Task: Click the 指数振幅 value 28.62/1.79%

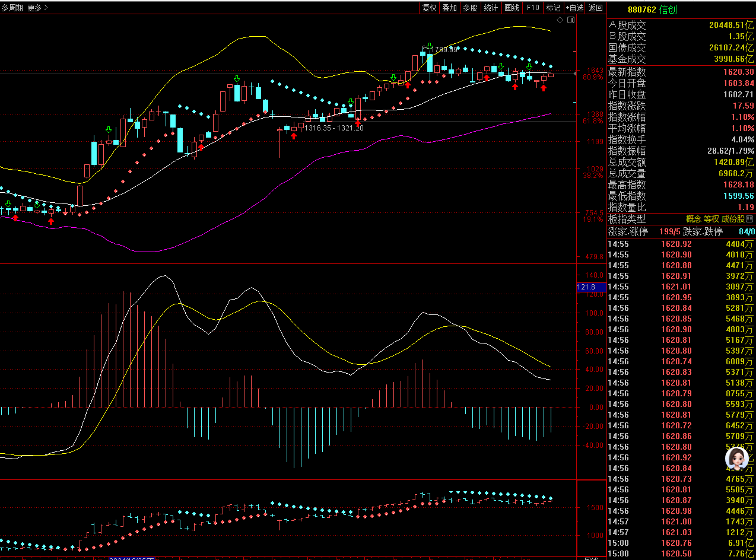Action: [x=730, y=151]
